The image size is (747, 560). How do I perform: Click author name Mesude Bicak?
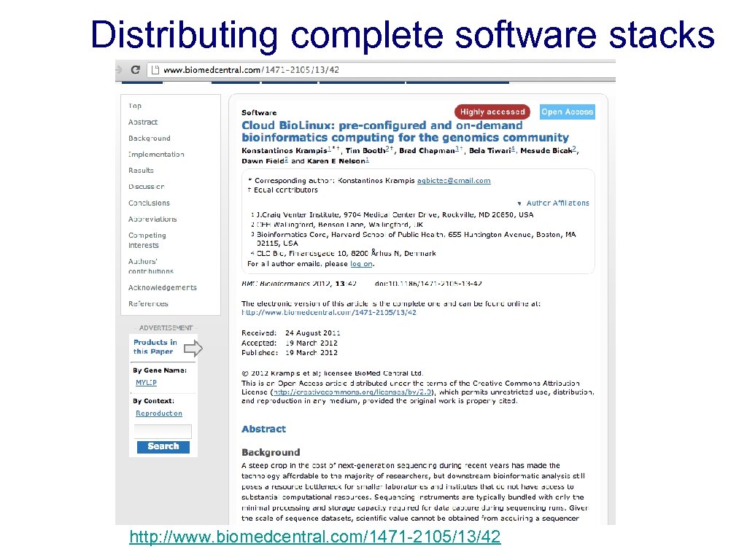(546, 150)
